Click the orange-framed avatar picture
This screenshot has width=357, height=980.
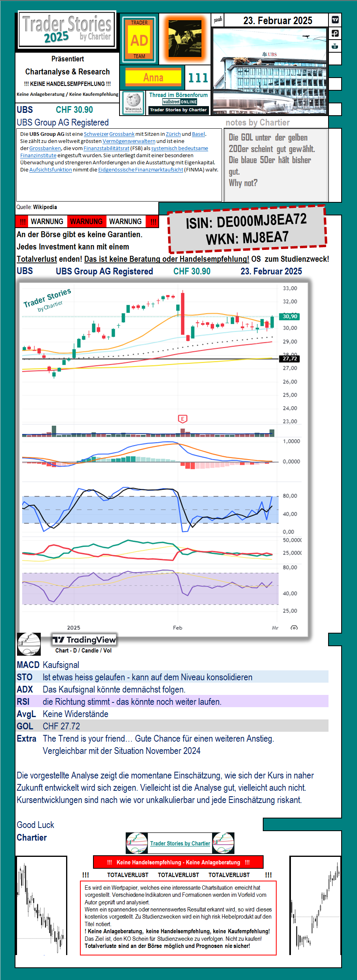(185, 39)
